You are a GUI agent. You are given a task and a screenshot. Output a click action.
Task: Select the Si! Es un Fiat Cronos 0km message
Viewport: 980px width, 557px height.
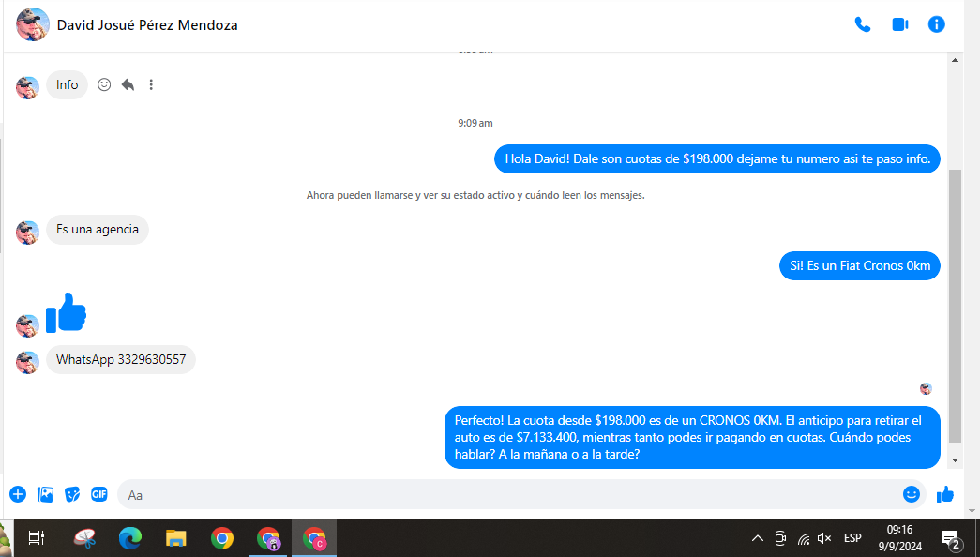click(860, 265)
